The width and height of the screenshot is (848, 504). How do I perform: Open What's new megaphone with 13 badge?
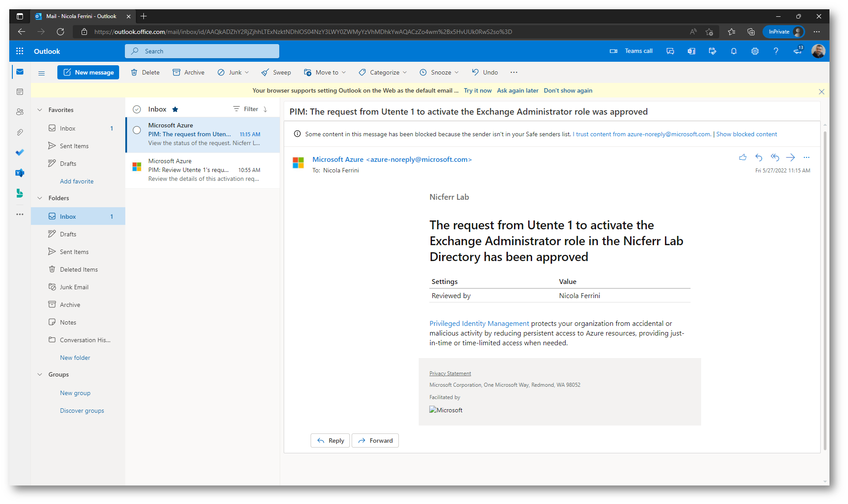click(798, 51)
